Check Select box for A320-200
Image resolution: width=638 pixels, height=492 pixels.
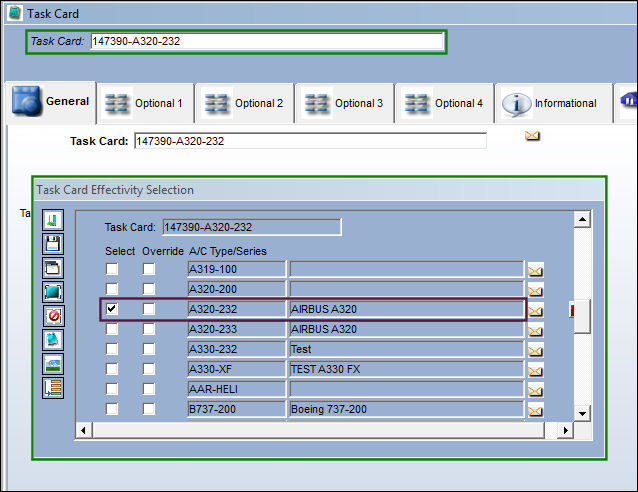pos(112,289)
